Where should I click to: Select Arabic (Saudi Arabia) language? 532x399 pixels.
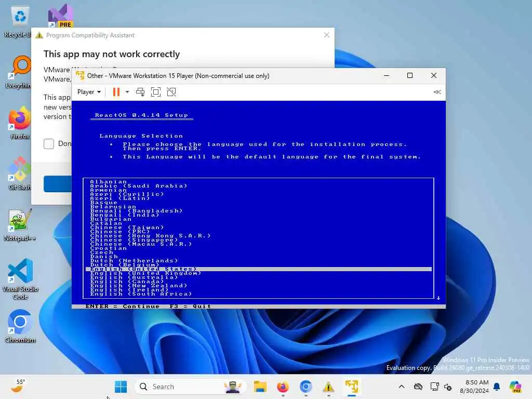(x=259, y=186)
